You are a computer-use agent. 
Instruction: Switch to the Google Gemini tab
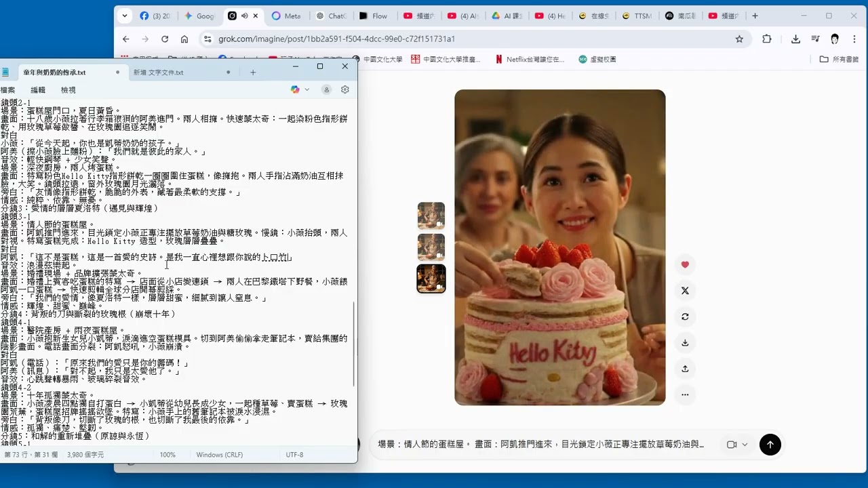pyautogui.click(x=199, y=16)
